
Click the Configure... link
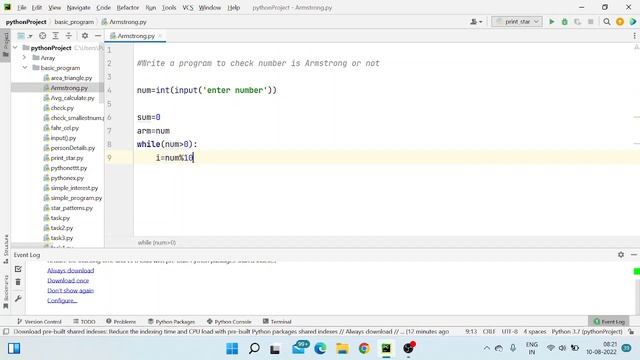(x=62, y=300)
